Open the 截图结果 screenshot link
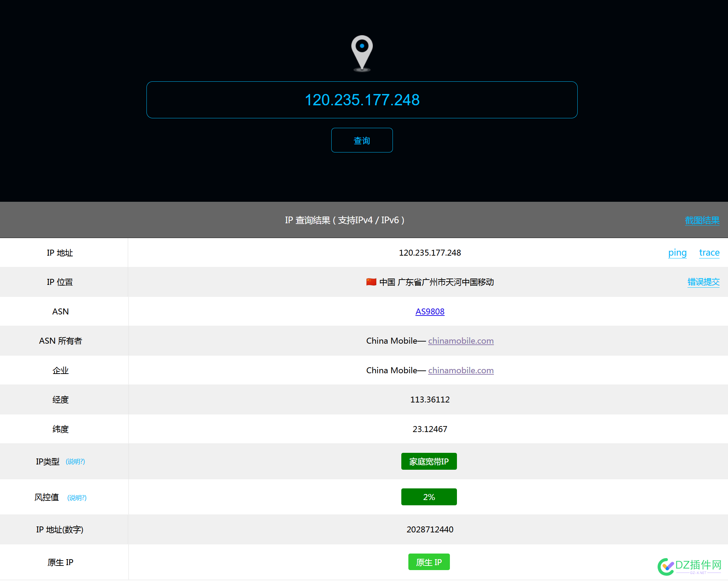Image resolution: width=728 pixels, height=581 pixels. 702,220
